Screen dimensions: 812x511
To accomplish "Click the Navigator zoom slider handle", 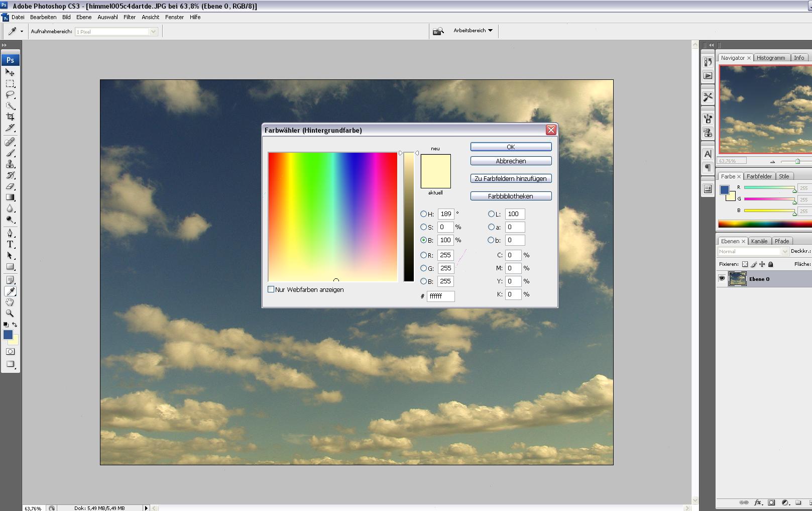I will [x=797, y=161].
